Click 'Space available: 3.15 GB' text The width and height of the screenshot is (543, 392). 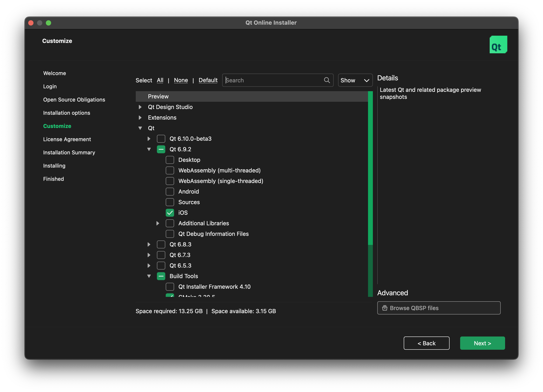point(244,311)
